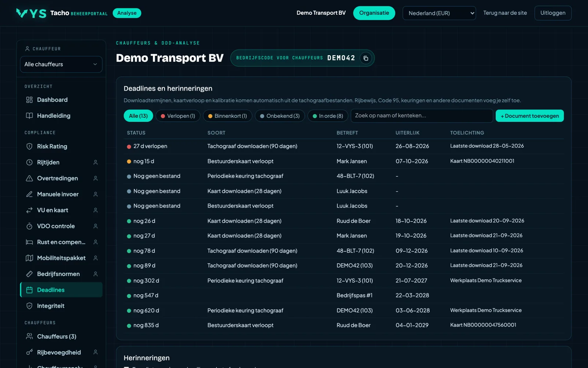Viewport: 588px width, 368px height.
Task: Filter deadlines by Binnenkort (1)
Action: (227, 116)
